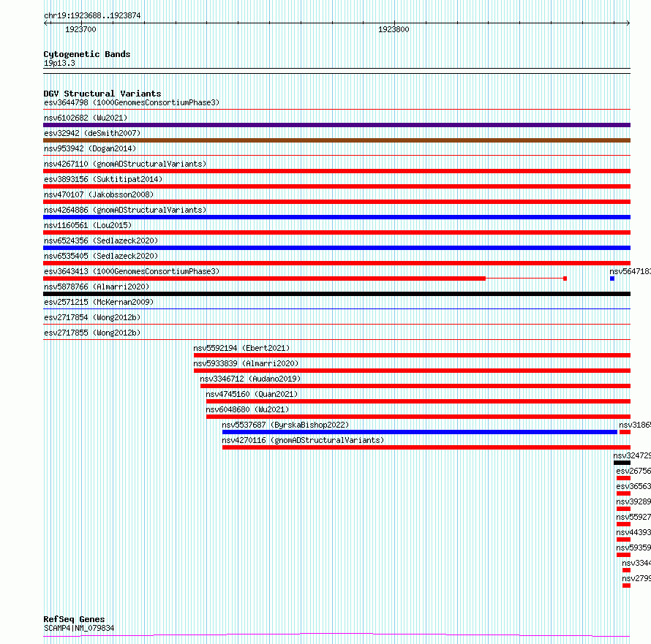Click the 19p13.3 band label
Screen dimensions: 651x644
(x=59, y=63)
